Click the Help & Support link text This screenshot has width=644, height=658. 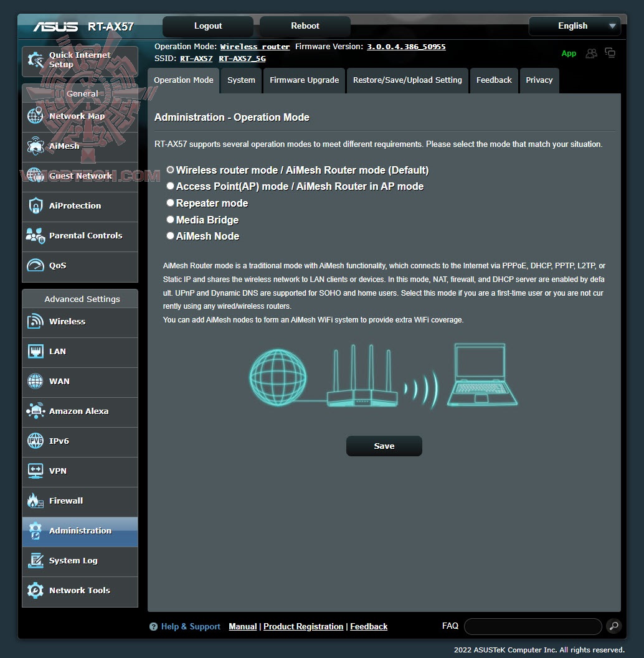191,626
